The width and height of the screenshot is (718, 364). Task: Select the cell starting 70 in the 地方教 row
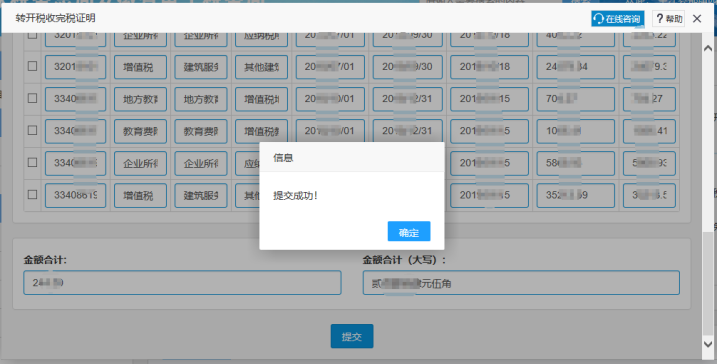coord(576,99)
